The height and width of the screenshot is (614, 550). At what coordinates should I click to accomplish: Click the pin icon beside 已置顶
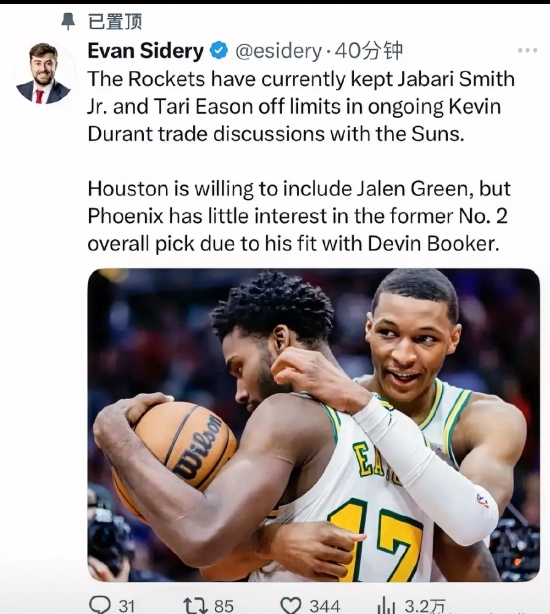[68, 21]
